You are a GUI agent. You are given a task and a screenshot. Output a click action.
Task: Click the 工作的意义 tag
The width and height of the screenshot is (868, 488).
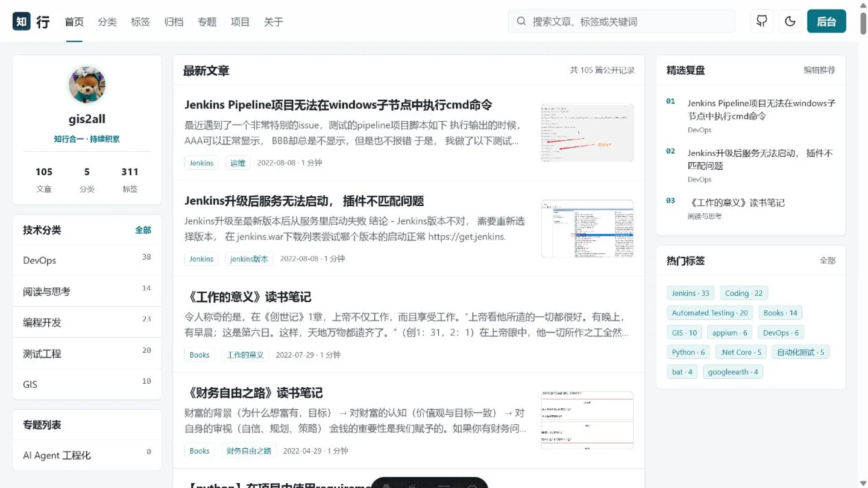point(245,355)
